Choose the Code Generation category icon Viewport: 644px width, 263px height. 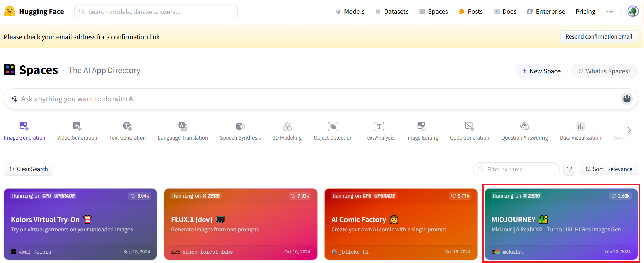coord(470,127)
